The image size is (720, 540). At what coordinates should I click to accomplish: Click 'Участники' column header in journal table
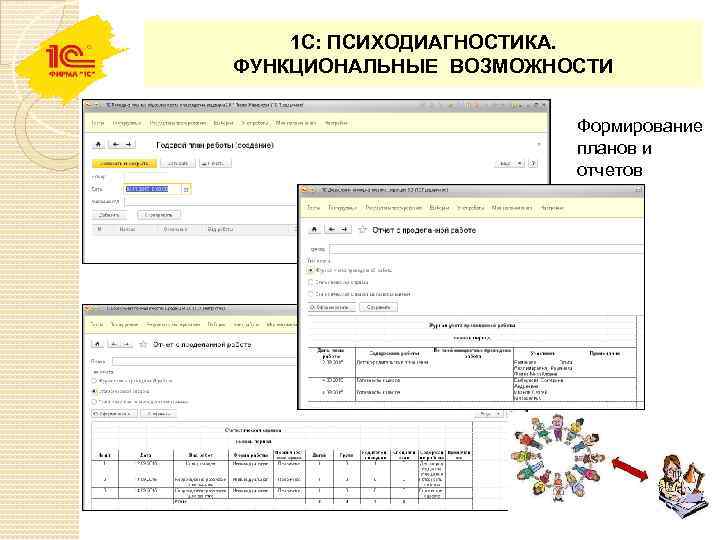click(542, 353)
